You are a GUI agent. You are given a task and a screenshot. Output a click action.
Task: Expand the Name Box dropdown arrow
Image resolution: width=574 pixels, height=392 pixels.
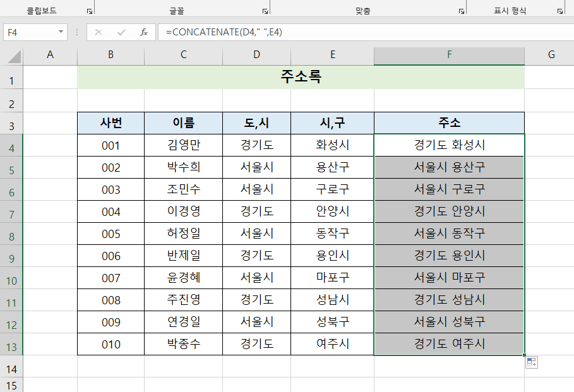coord(61,32)
